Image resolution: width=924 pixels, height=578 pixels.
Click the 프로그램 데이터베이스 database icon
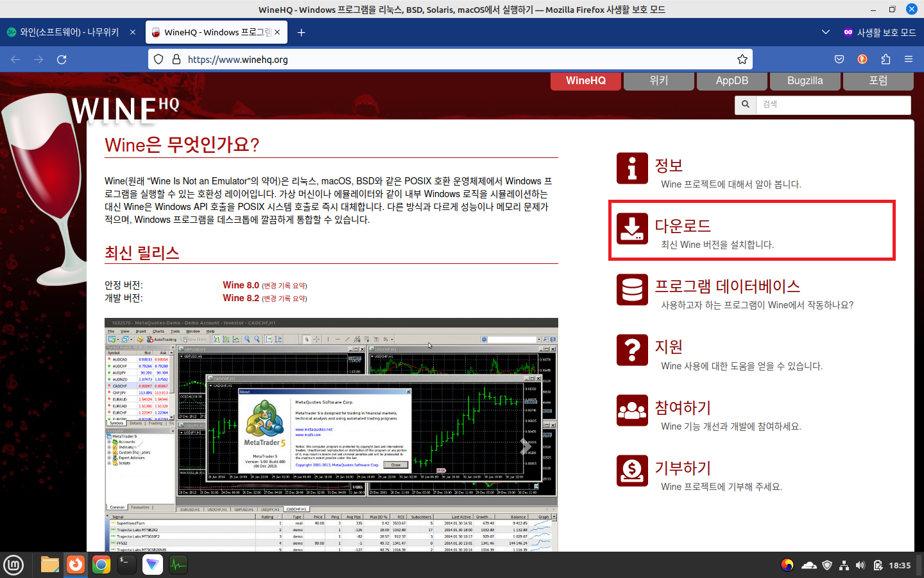pos(632,290)
